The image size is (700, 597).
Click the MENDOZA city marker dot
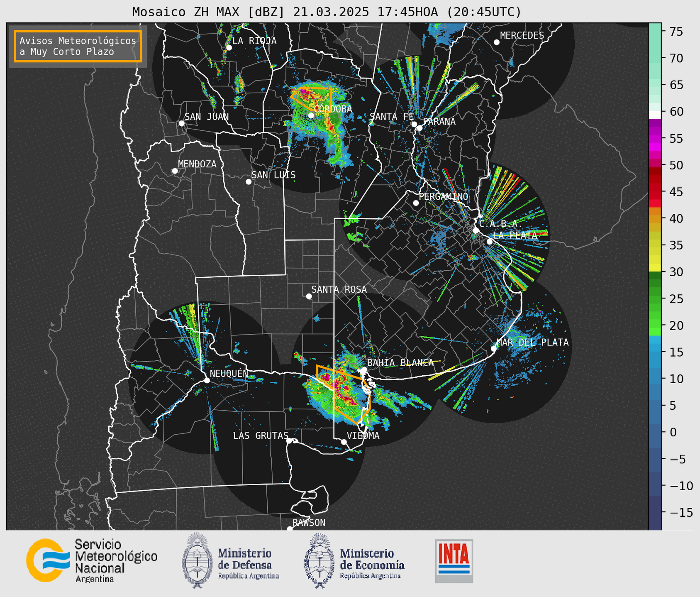(x=175, y=171)
